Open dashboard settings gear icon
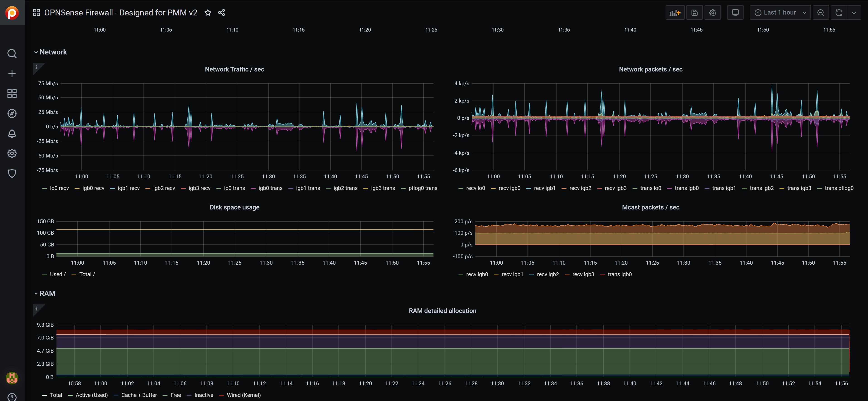Viewport: 868px width, 401px height. 712,13
